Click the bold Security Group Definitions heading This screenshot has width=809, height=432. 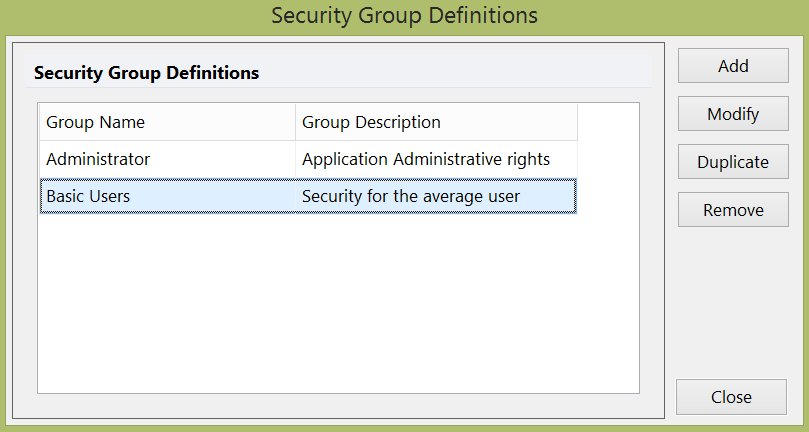click(147, 73)
